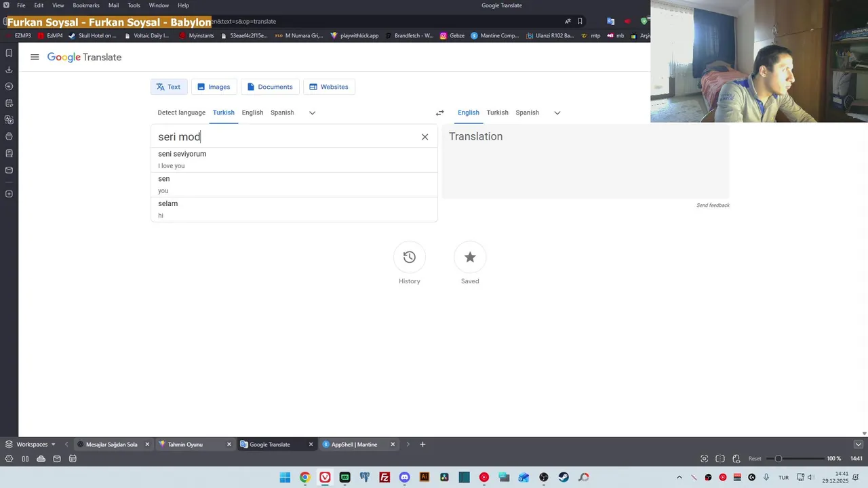Image resolution: width=868 pixels, height=488 pixels.
Task: Set target language to Spanish
Action: click(x=527, y=113)
